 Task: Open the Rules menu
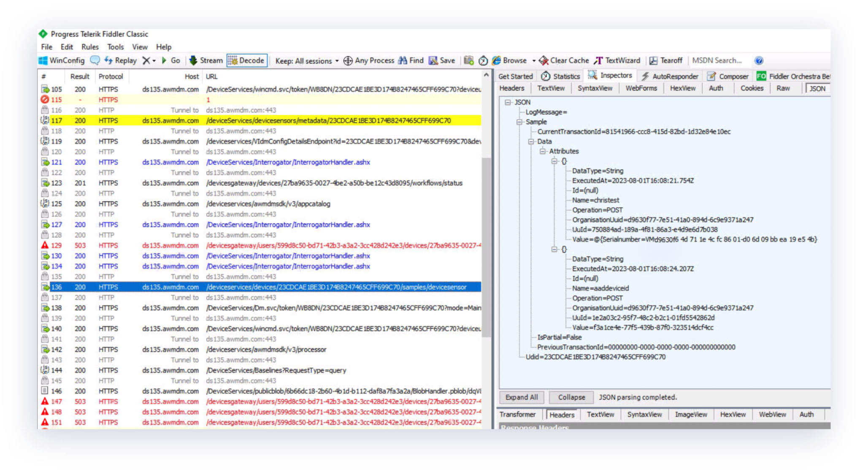tap(90, 47)
